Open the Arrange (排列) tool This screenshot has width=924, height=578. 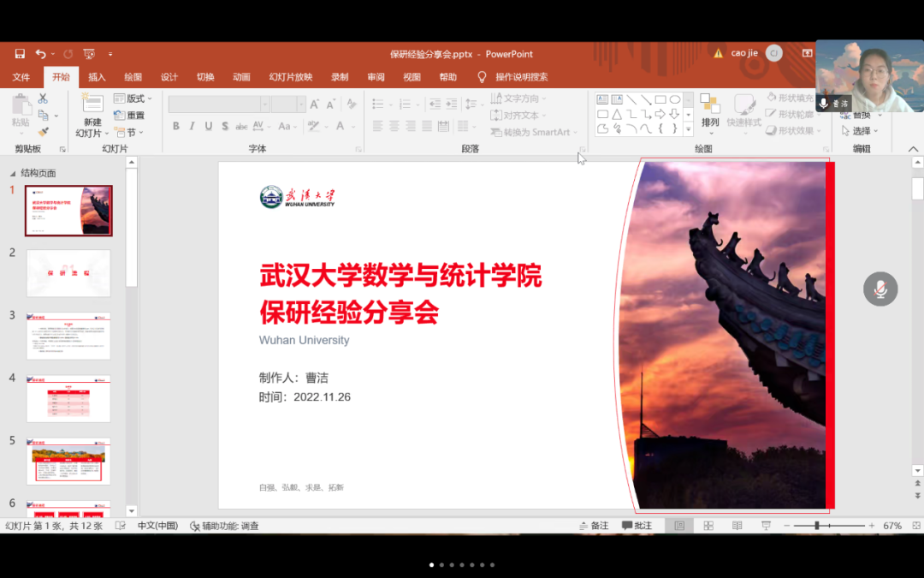click(x=710, y=110)
